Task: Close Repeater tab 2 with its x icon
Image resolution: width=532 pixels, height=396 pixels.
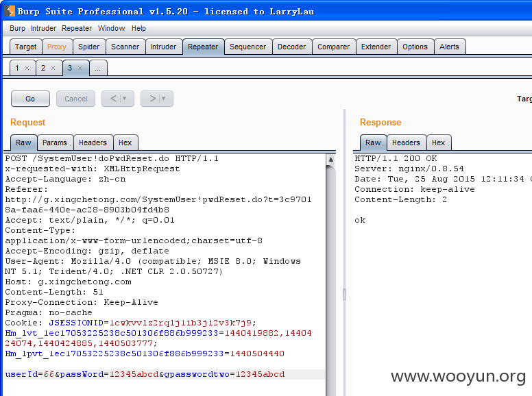Action: pos(53,68)
